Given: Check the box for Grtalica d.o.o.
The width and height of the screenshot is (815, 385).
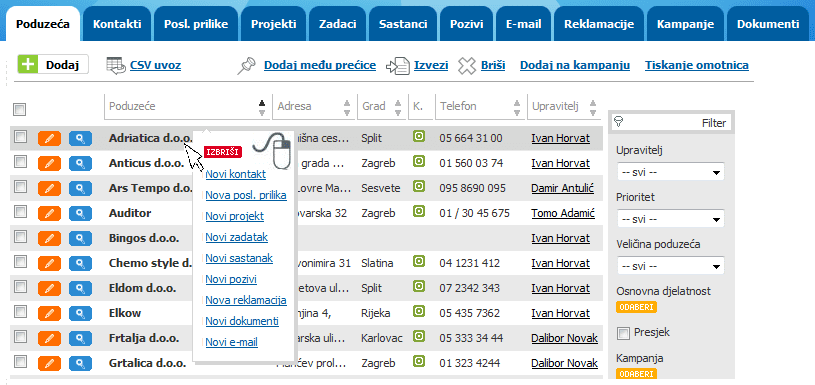Looking at the screenshot, I should point(20,361).
